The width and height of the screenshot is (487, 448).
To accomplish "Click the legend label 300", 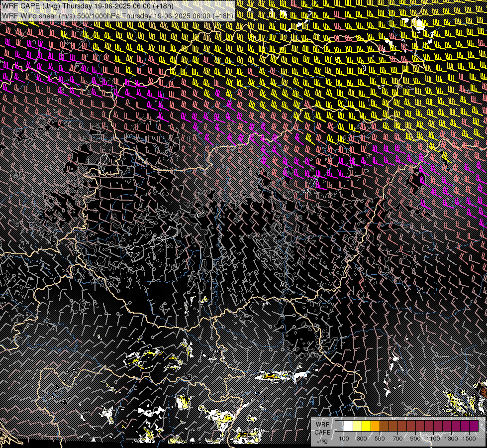I will (362, 439).
